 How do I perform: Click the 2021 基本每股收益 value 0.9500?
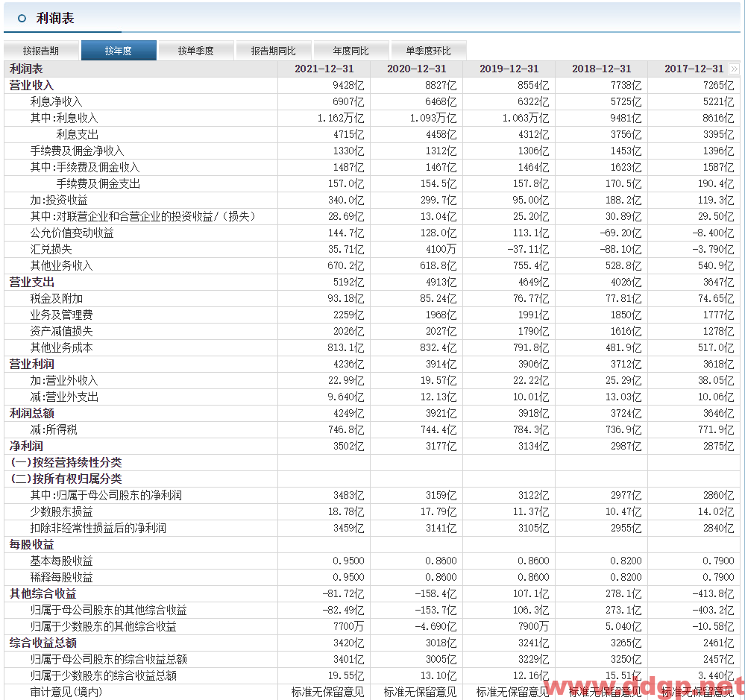point(348,561)
